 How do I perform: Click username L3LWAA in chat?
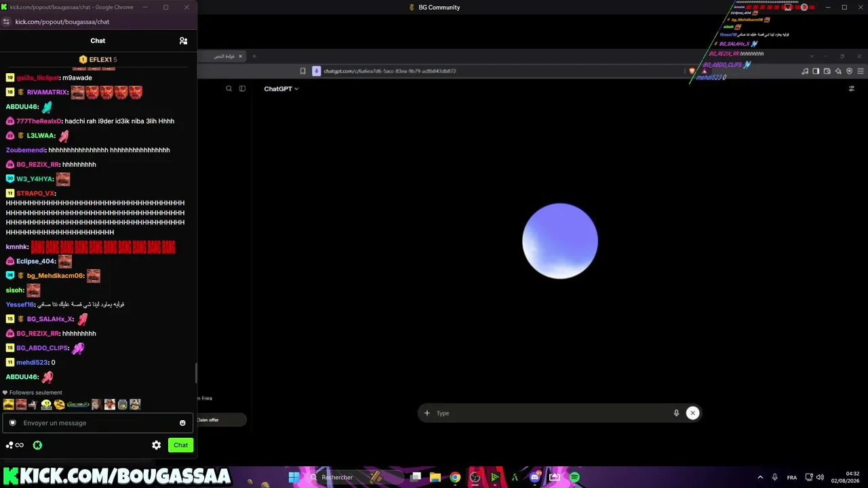tap(41, 136)
